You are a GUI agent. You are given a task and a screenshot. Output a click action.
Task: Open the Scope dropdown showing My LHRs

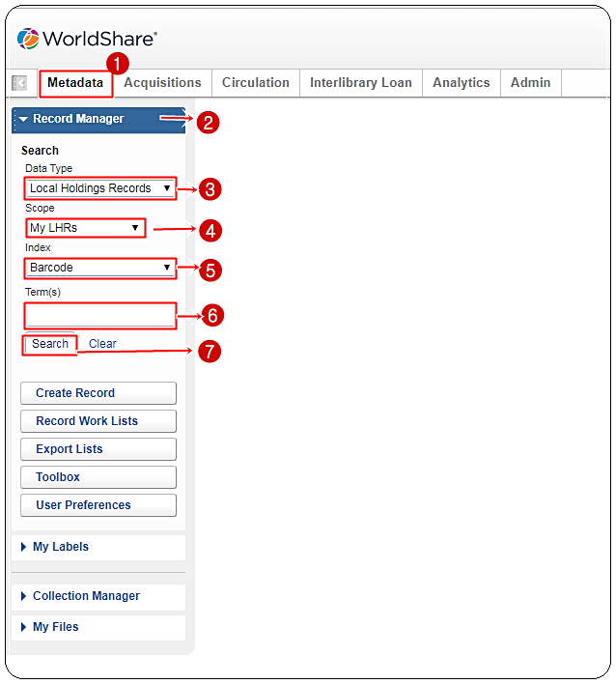click(x=85, y=228)
